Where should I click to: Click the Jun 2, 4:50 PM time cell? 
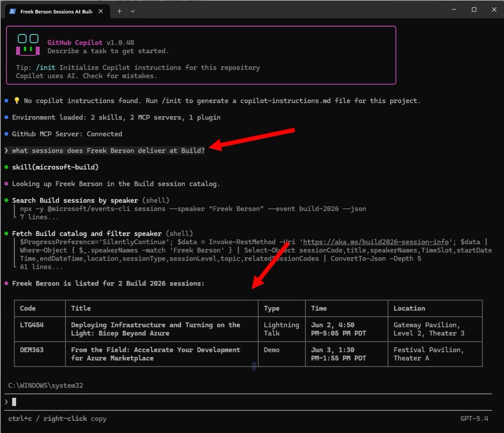point(339,329)
